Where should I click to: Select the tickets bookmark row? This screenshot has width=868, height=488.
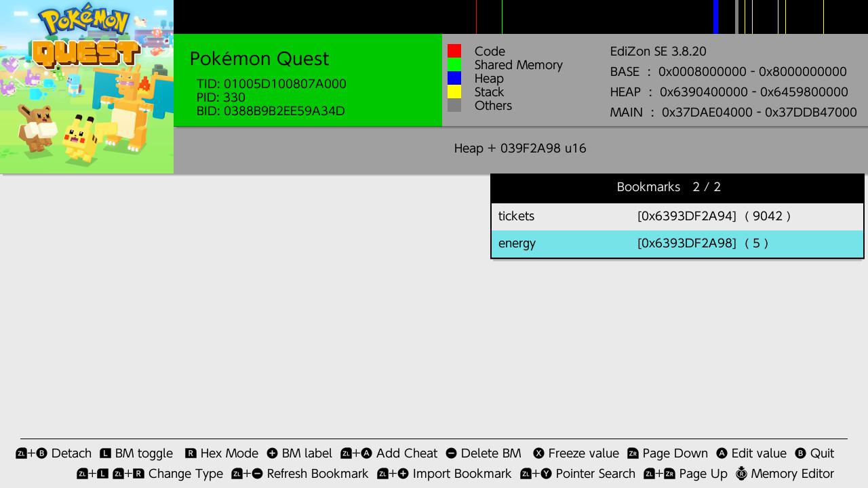pos(677,216)
